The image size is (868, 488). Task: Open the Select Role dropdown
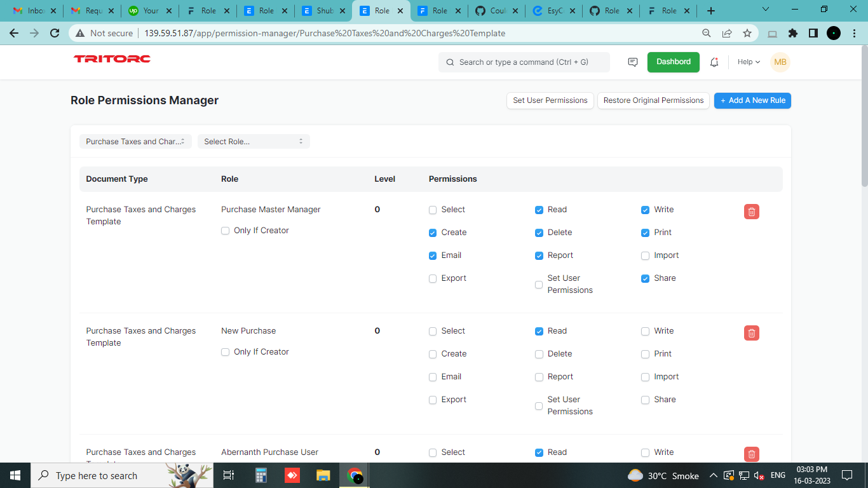tap(254, 141)
